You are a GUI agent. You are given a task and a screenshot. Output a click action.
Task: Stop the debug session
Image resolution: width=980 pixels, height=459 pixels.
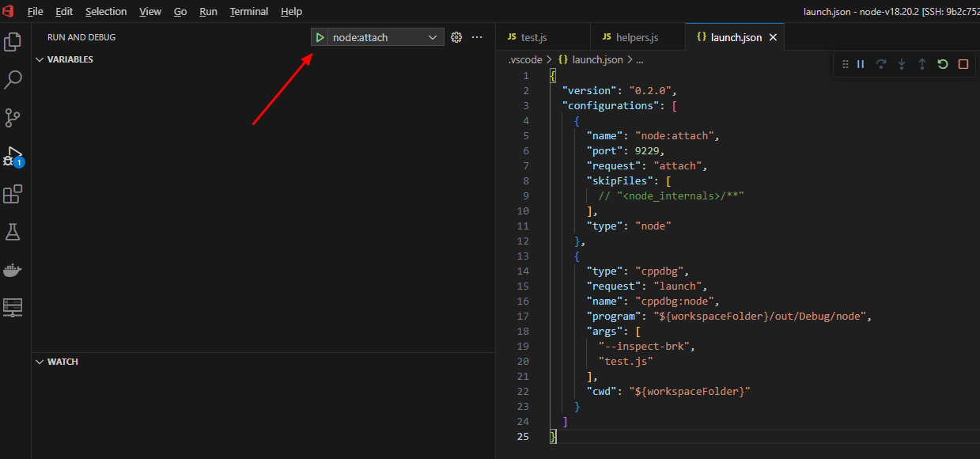click(963, 64)
